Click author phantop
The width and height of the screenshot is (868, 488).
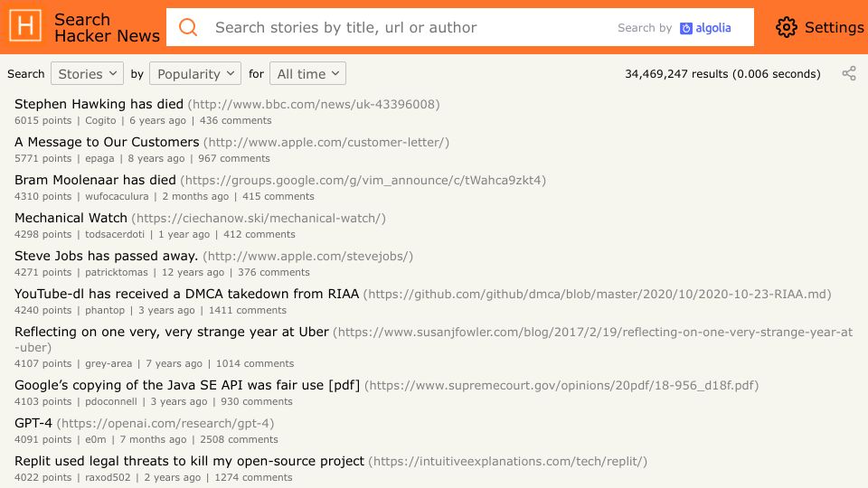click(105, 310)
